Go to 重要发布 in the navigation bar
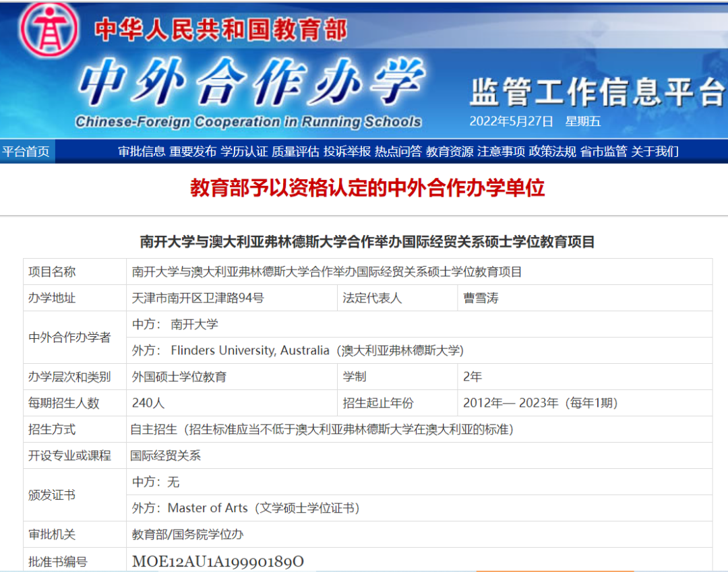This screenshot has height=572, width=728. (193, 151)
